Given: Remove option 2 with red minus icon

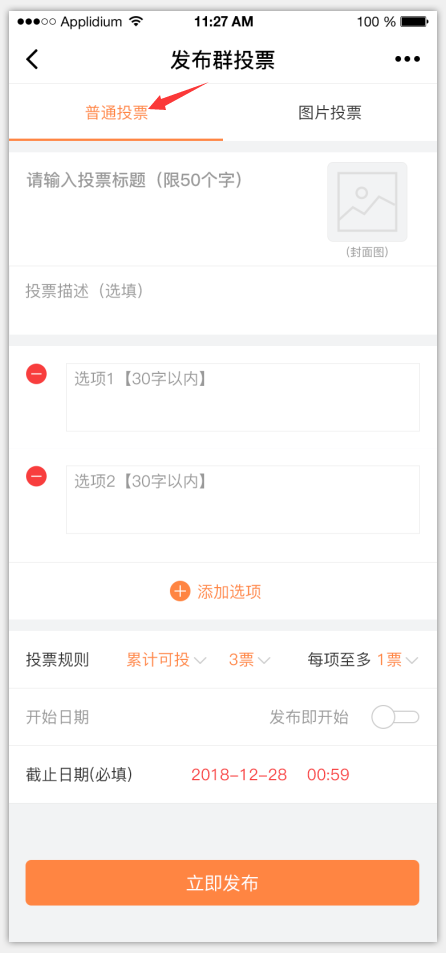Looking at the screenshot, I should tap(36, 476).
